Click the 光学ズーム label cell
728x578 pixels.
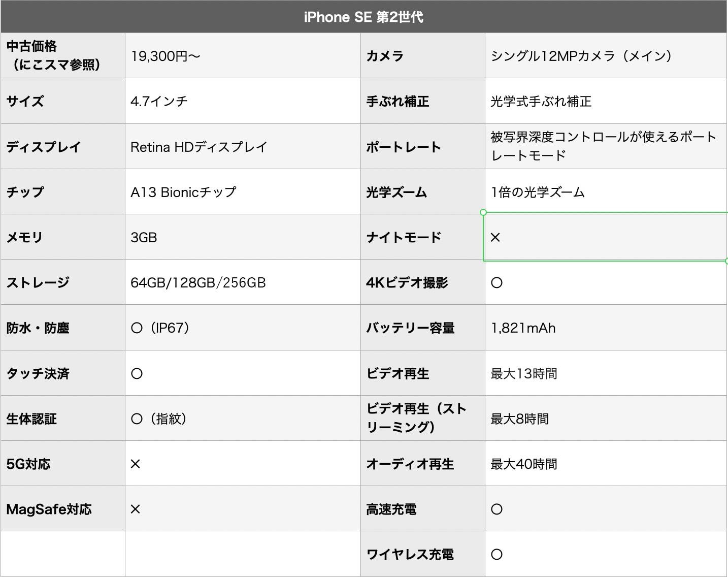click(423, 191)
